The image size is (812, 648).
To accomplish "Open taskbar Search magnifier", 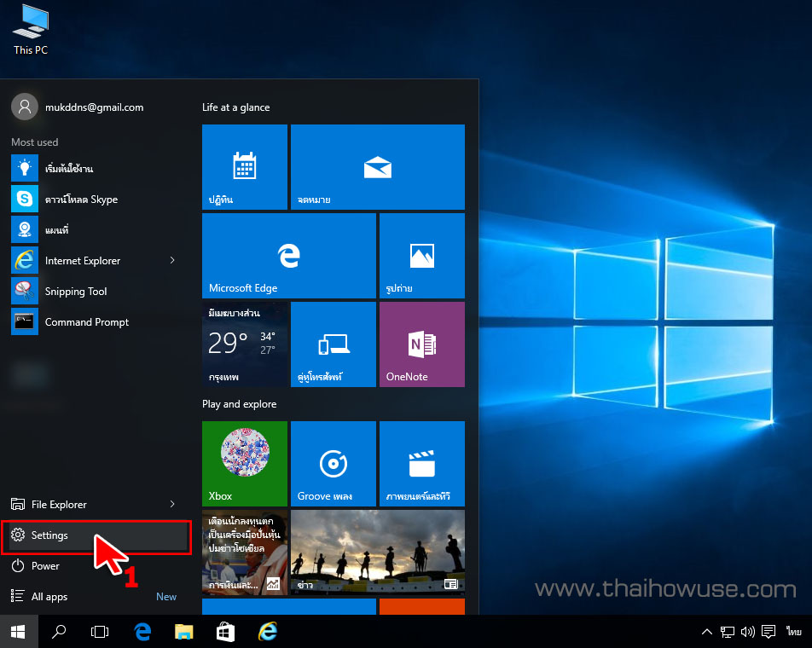I will 59,632.
